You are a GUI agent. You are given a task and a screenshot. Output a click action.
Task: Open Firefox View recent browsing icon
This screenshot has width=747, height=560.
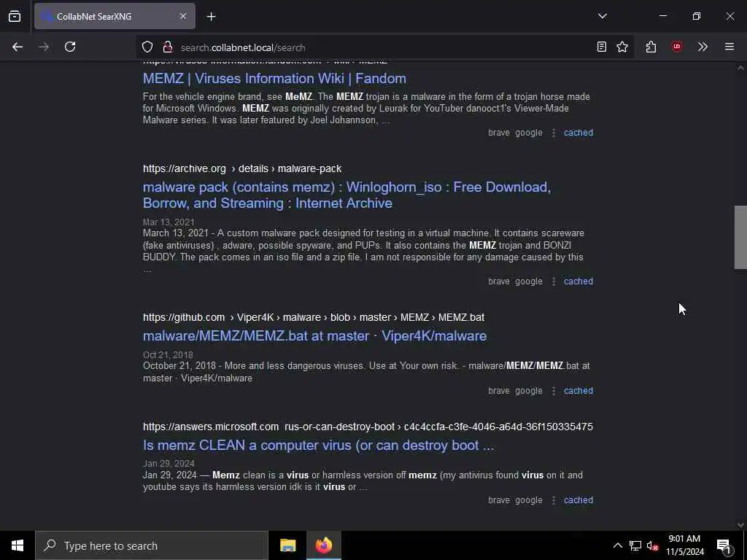[x=15, y=16]
